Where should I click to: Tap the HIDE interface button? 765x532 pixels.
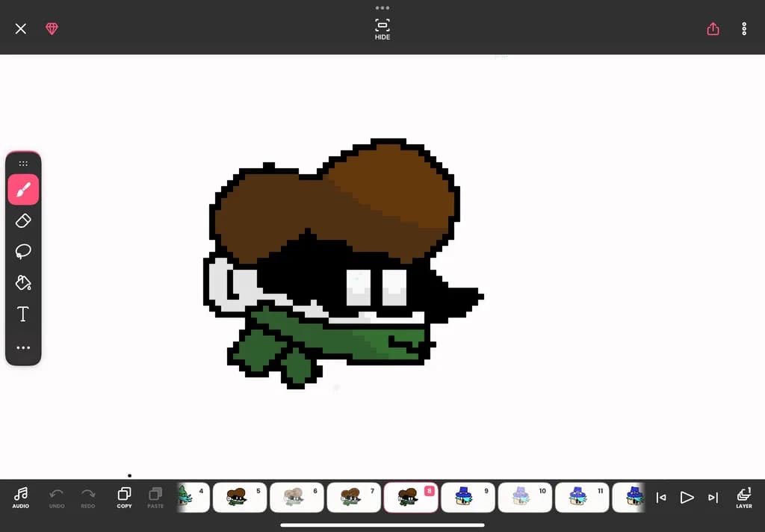point(382,29)
